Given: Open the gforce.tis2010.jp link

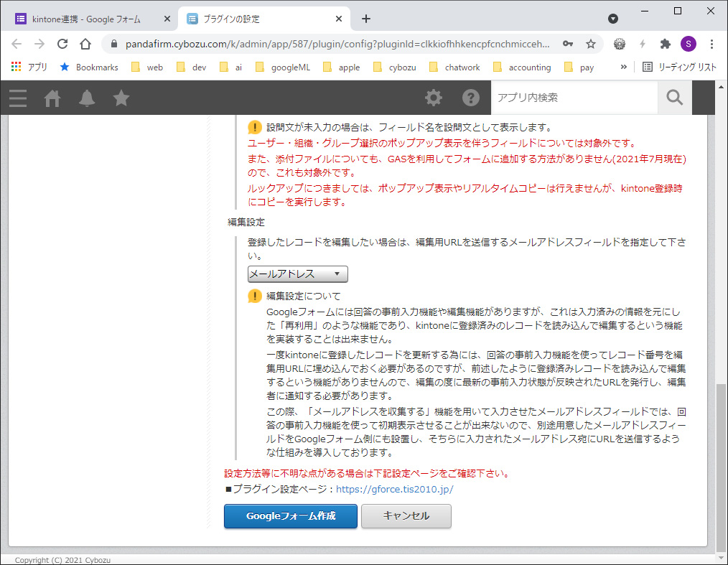Looking at the screenshot, I should click(x=394, y=489).
